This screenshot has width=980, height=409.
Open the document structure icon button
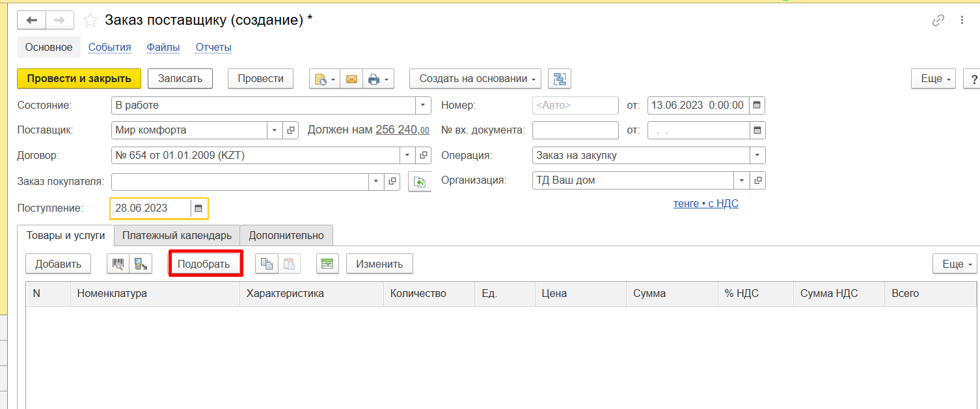tap(559, 79)
